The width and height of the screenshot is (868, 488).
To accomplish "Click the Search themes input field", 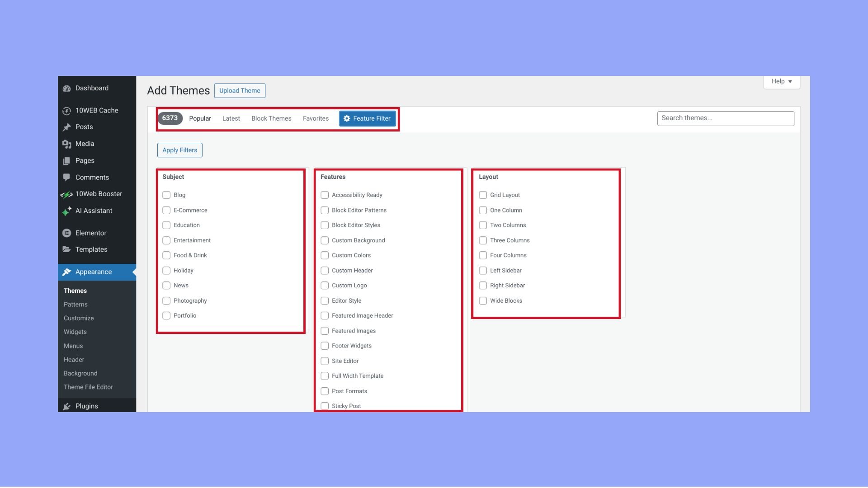I will tap(725, 118).
